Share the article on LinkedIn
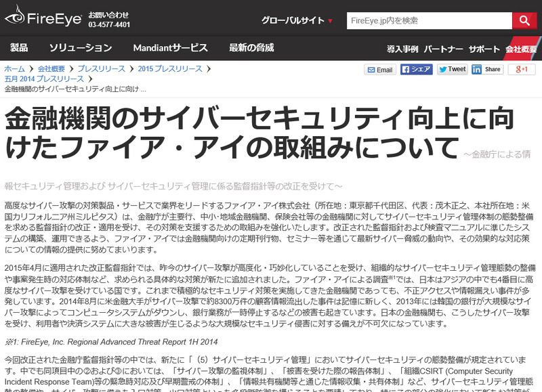542x392 pixels. coord(487,69)
